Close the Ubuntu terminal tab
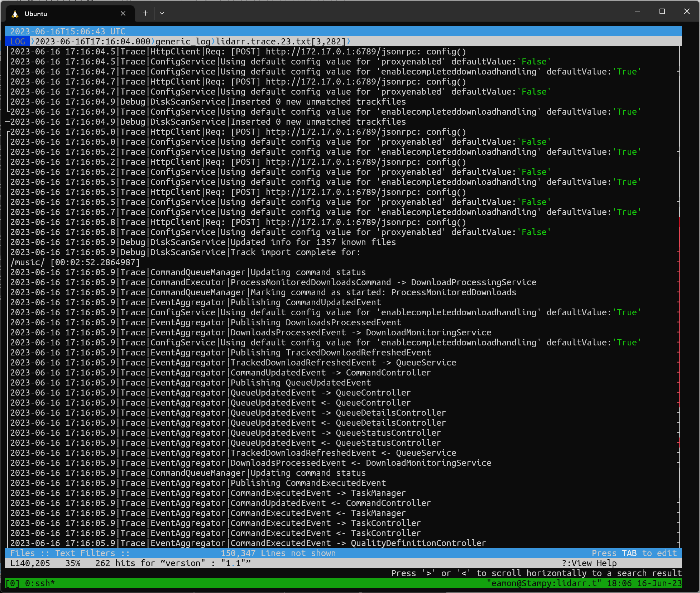This screenshot has height=593, width=700. [123, 13]
